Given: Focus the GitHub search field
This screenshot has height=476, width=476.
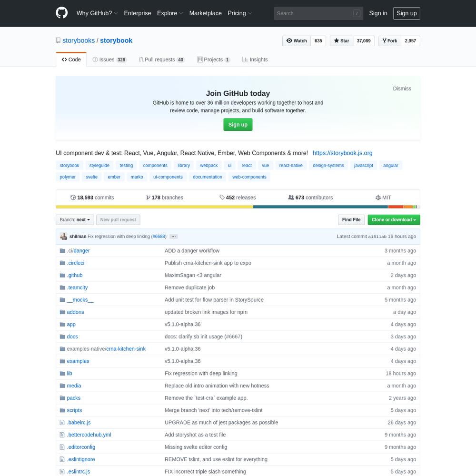Looking at the screenshot, I should tap(318, 13).
